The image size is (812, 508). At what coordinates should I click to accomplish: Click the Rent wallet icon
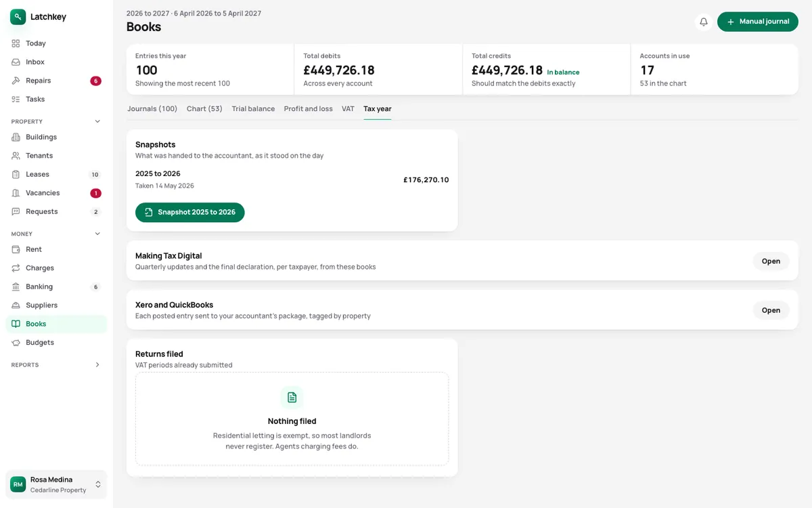click(x=16, y=250)
